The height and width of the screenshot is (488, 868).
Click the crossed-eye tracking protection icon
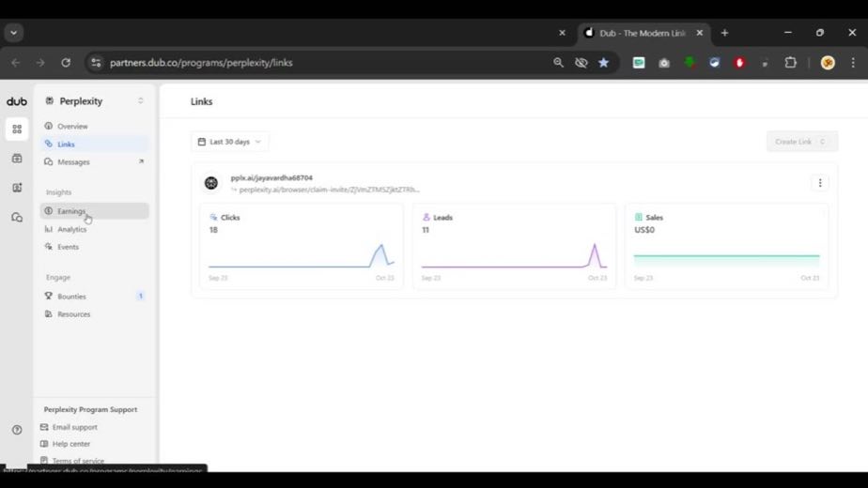581,63
